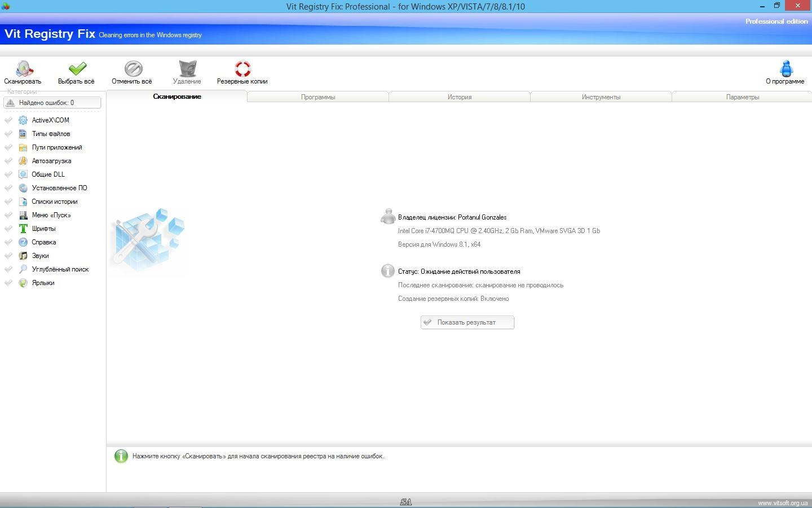Image resolution: width=812 pixels, height=508 pixels.
Task: Select the ActiveX\COM category icon
Action: tap(23, 120)
